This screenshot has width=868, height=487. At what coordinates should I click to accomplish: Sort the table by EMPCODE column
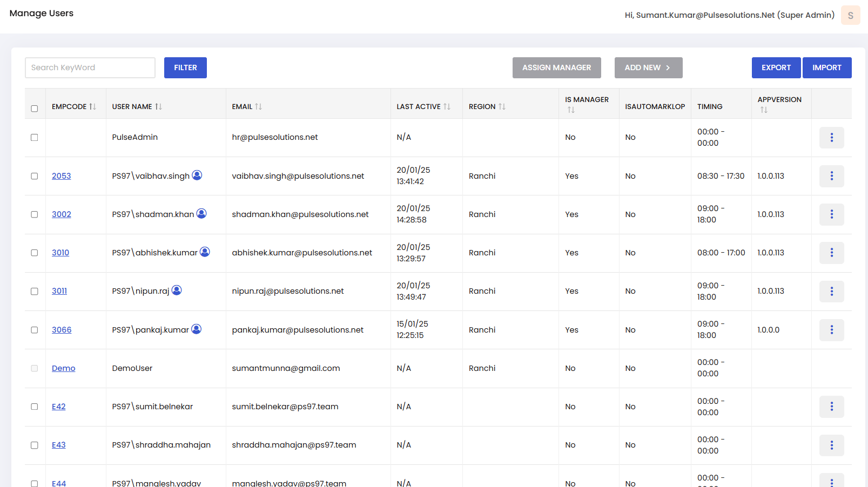[x=73, y=107]
